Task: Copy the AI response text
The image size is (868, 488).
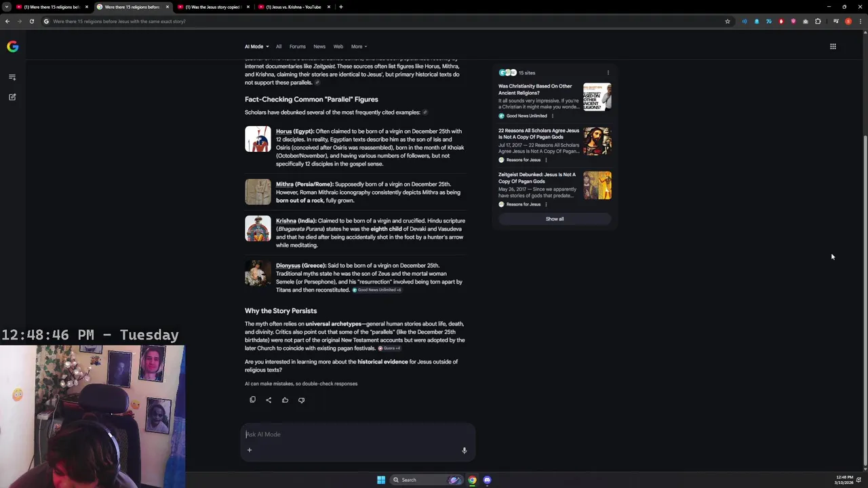Action: tap(252, 400)
